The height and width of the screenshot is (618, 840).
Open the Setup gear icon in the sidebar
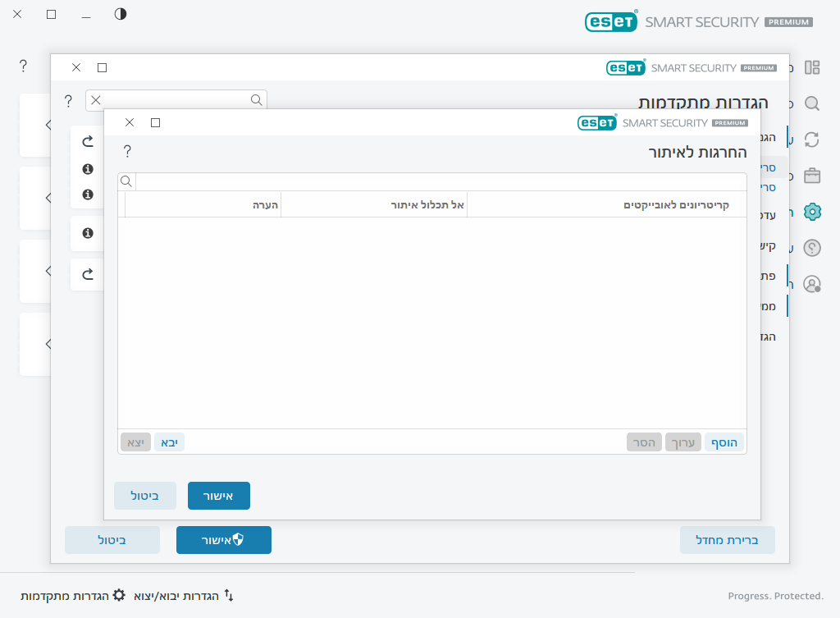[x=812, y=212]
